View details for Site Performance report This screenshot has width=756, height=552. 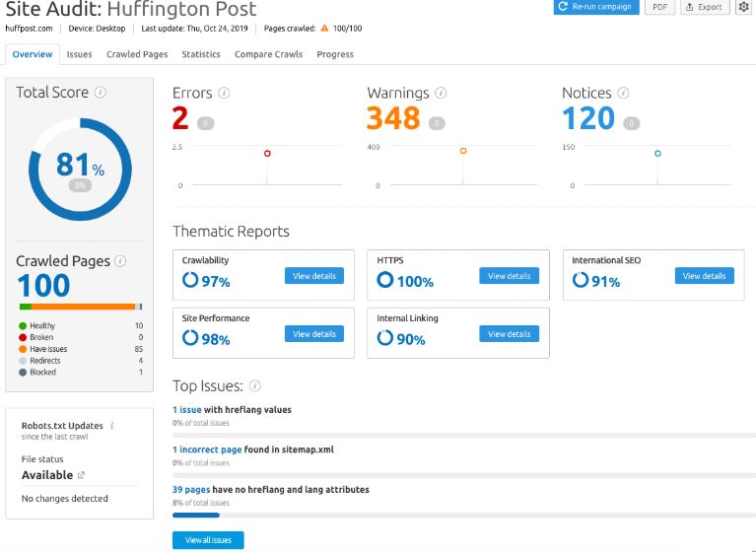(x=313, y=333)
